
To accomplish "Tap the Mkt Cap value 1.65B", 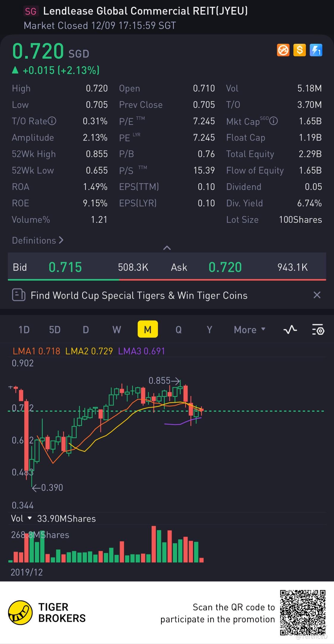I will click(x=310, y=121).
